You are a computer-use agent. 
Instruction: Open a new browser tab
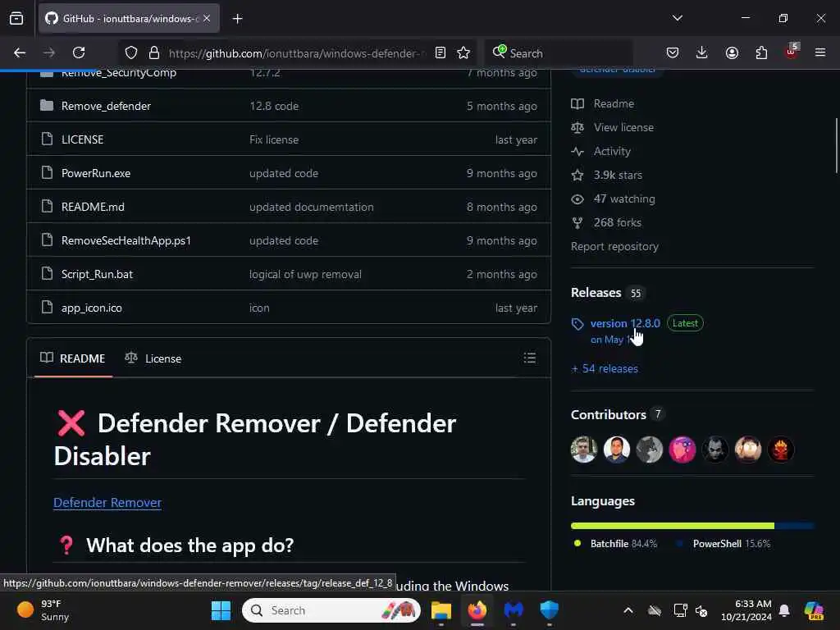tap(237, 19)
